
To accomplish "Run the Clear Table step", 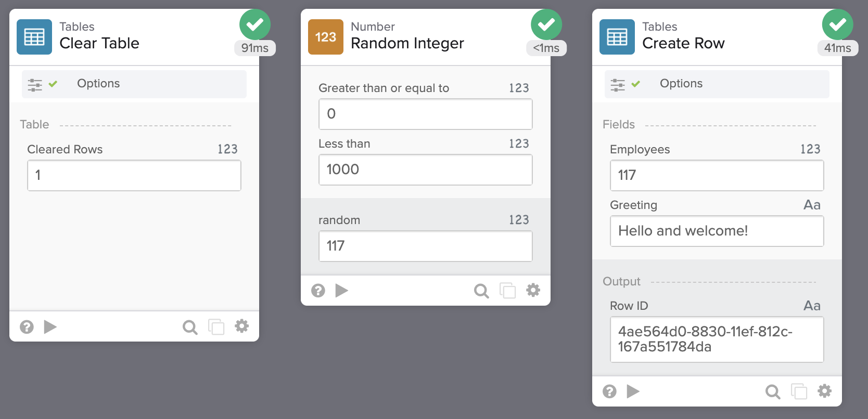I will click(x=50, y=327).
